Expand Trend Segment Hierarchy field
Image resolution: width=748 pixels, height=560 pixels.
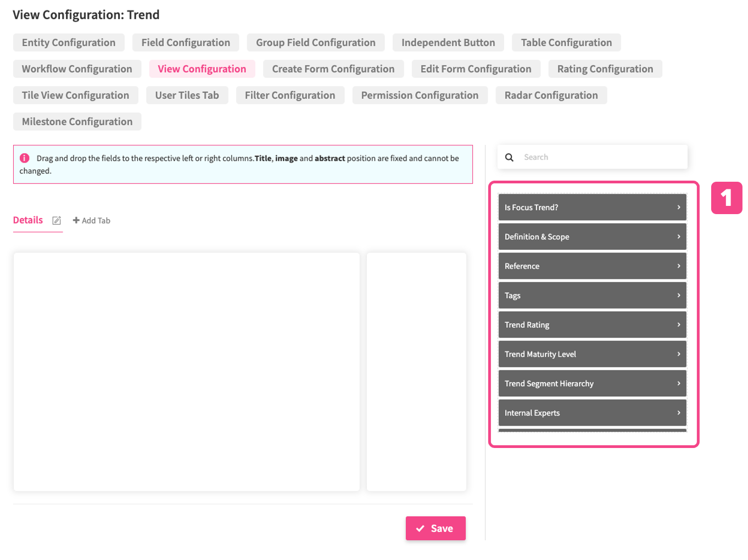(x=678, y=384)
